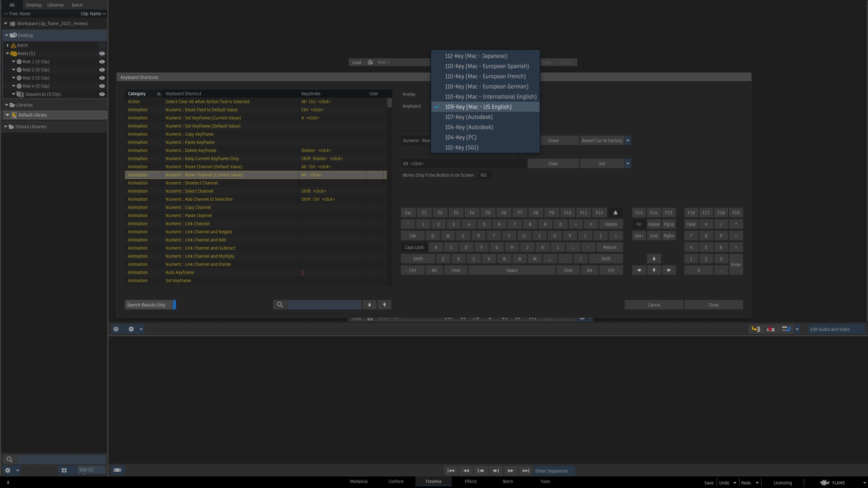Click the grid proxy view icon near Size 22
This screenshot has width=868, height=488.
(x=64, y=470)
